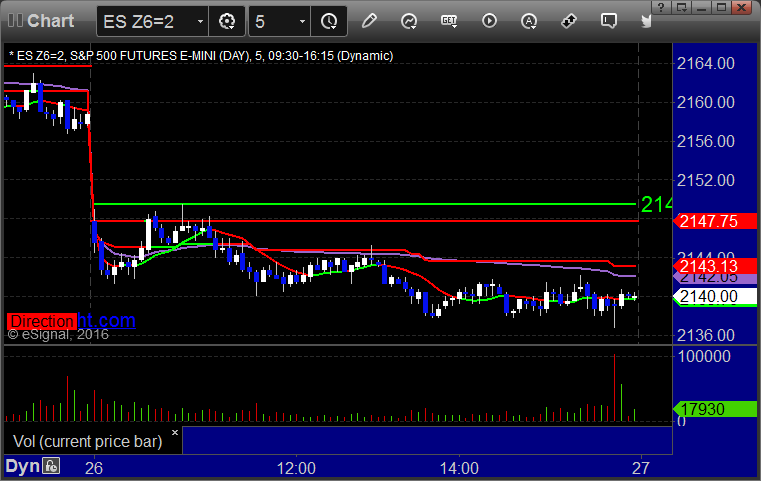Open the time template clock icon
The image size is (761, 481).
329,21
